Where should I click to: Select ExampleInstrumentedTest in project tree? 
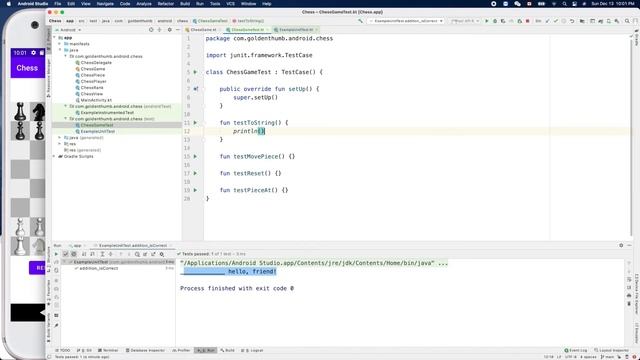(x=107, y=113)
